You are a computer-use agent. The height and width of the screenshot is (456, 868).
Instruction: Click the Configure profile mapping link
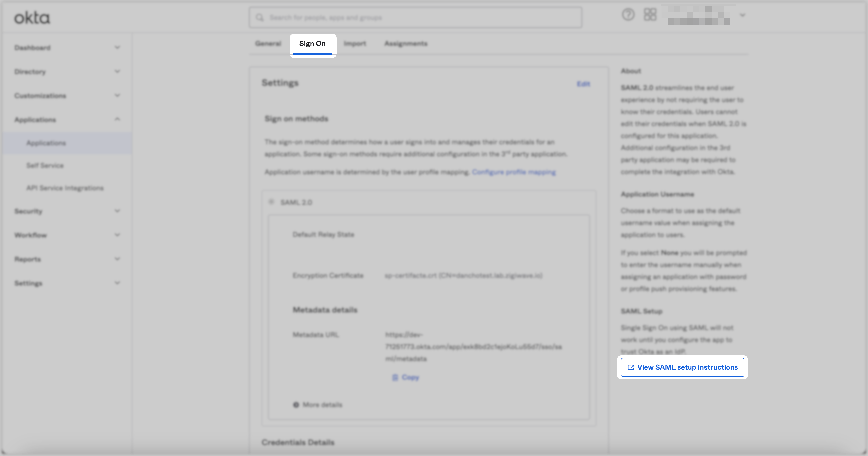(513, 172)
